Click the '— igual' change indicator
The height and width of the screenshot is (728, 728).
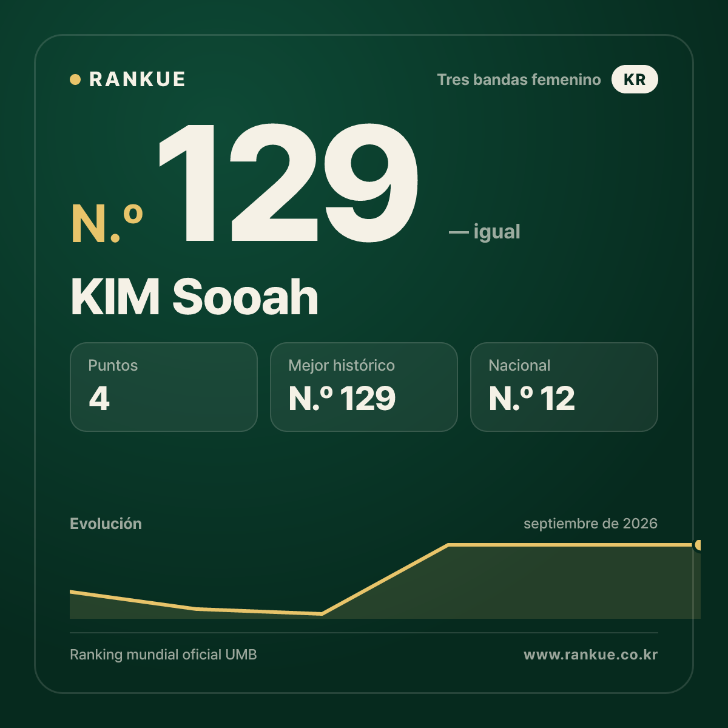[484, 232]
